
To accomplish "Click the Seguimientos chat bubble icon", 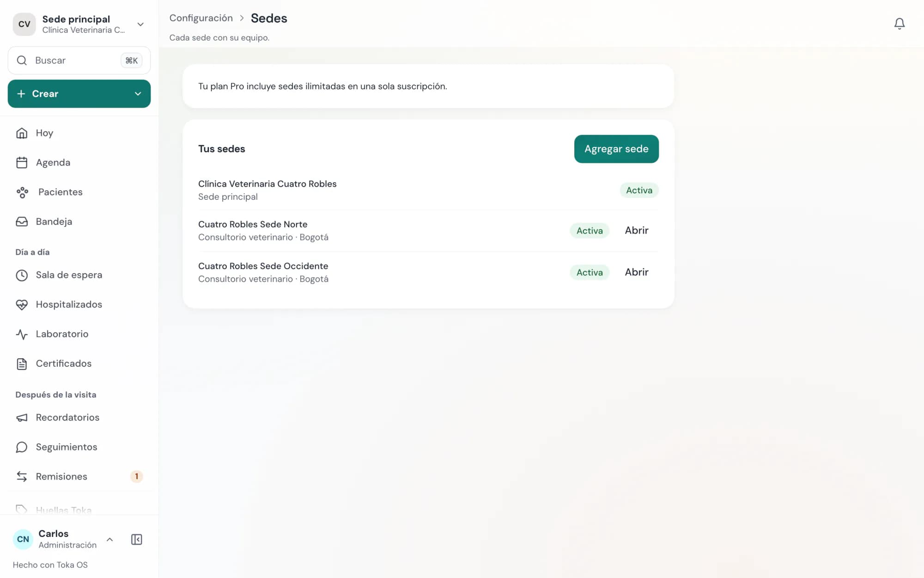I will [22, 447].
